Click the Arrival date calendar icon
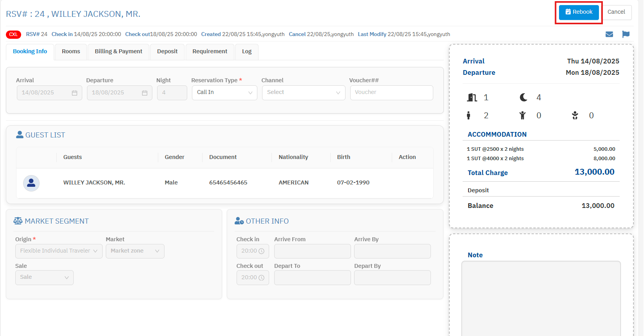The image size is (644, 336). (x=74, y=93)
